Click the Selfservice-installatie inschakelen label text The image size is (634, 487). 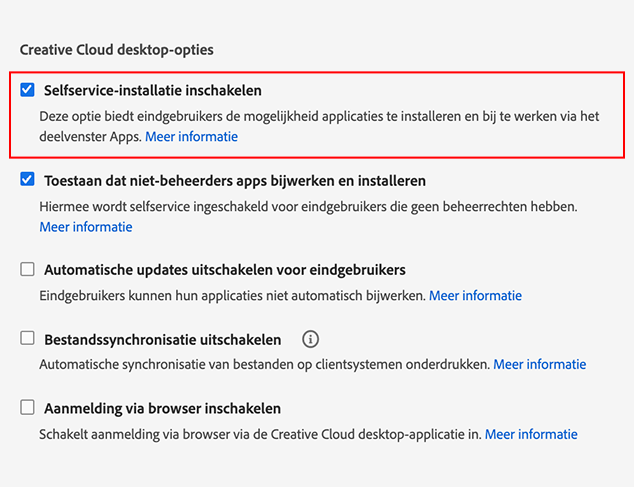(x=152, y=91)
